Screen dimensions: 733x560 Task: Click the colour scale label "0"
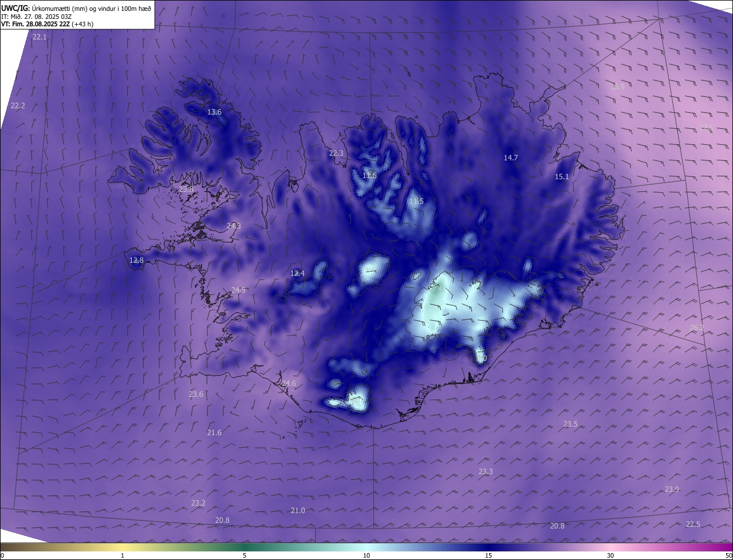pos(2,555)
